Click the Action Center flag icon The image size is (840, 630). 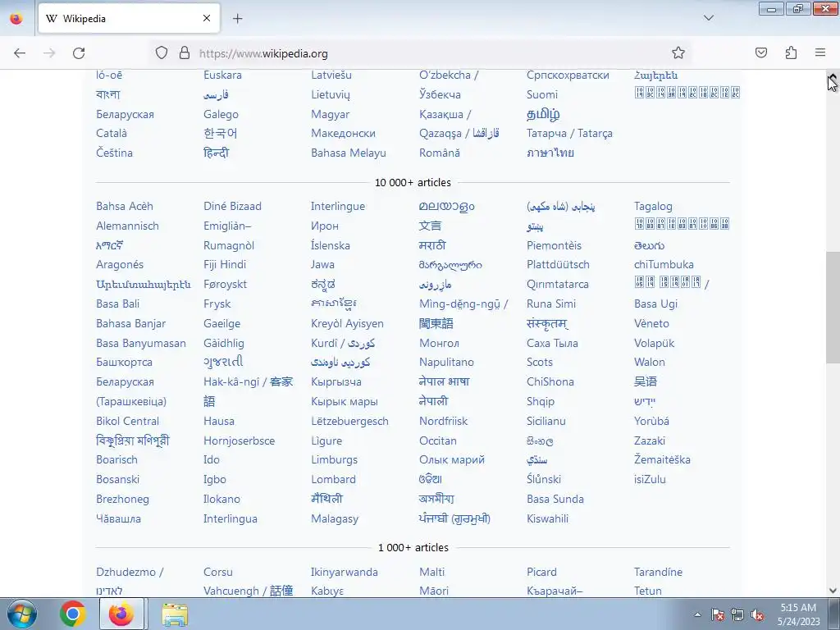(x=718, y=614)
